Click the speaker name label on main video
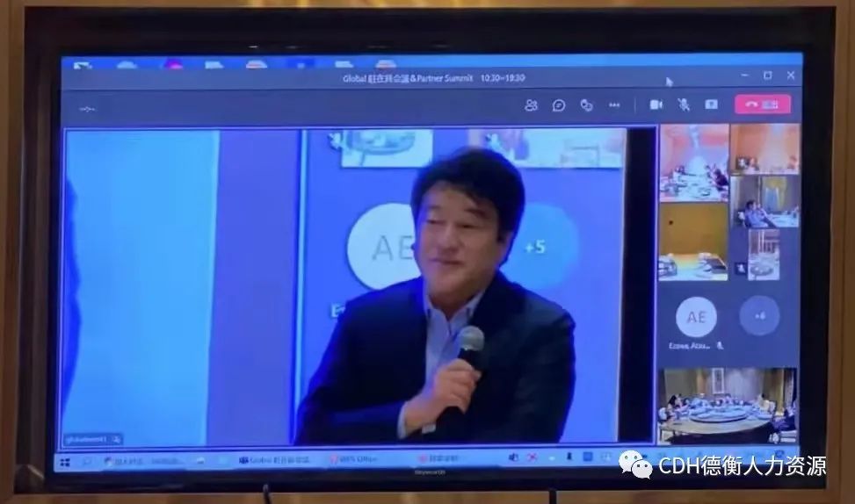Image resolution: width=855 pixels, height=504 pixels. point(92,439)
